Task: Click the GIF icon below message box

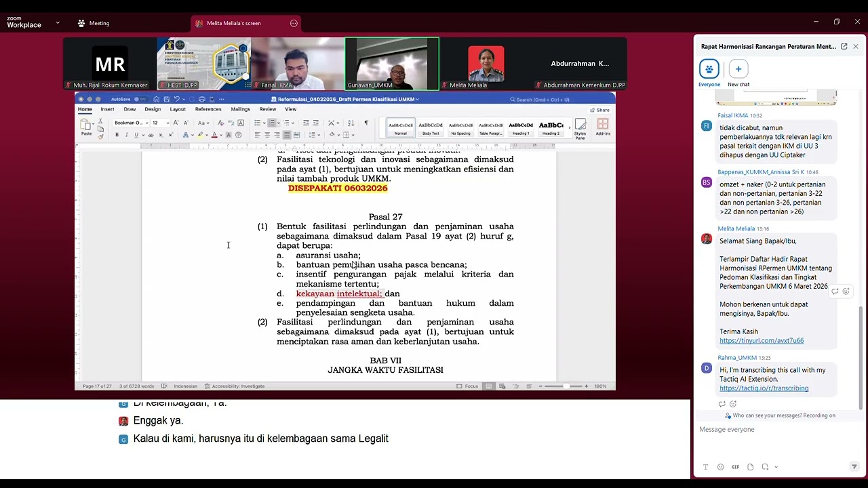Action: (x=735, y=467)
